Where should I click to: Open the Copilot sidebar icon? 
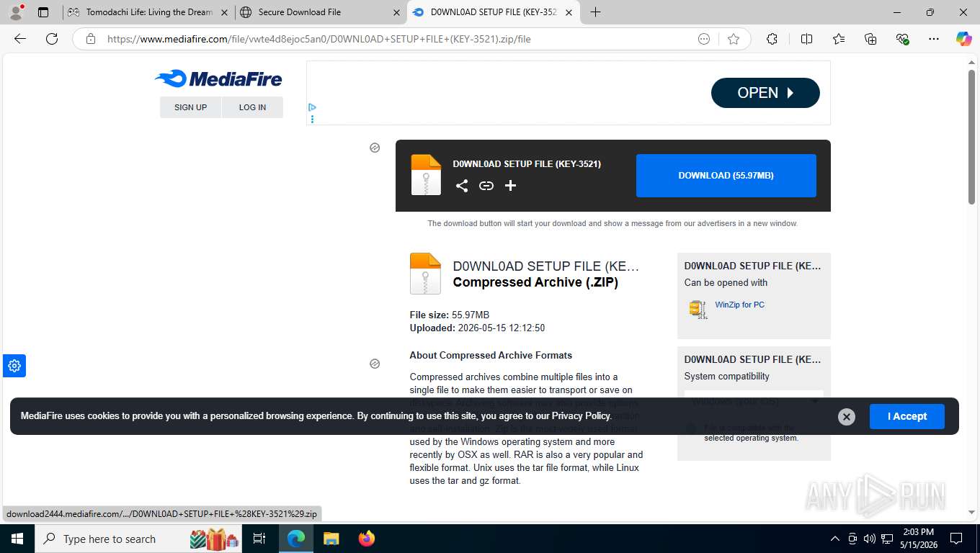(x=963, y=39)
